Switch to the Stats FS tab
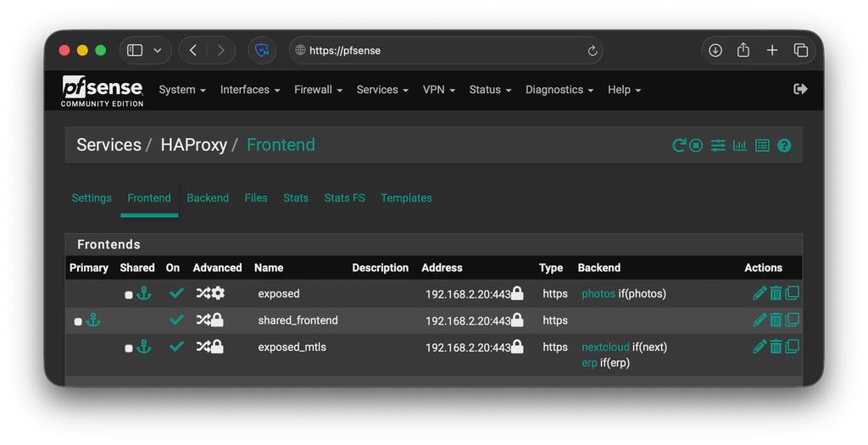This screenshot has height=445, width=868. coord(344,198)
